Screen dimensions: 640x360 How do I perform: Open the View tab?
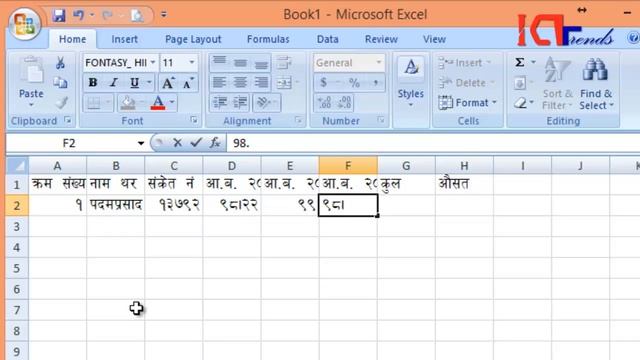[x=434, y=39]
